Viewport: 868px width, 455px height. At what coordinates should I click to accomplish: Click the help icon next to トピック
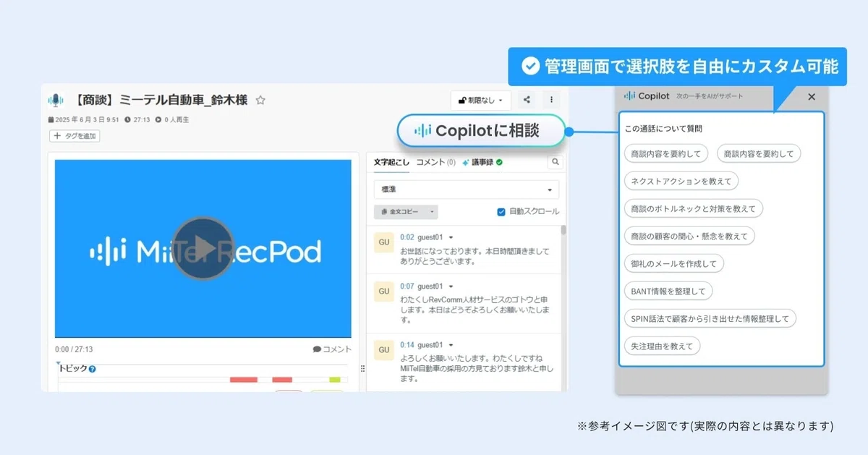click(x=93, y=370)
